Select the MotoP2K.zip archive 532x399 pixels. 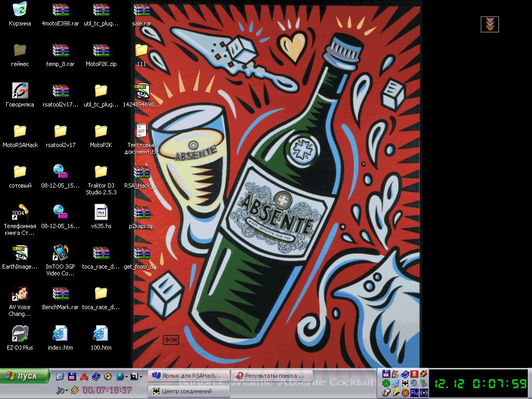pyautogui.click(x=101, y=54)
